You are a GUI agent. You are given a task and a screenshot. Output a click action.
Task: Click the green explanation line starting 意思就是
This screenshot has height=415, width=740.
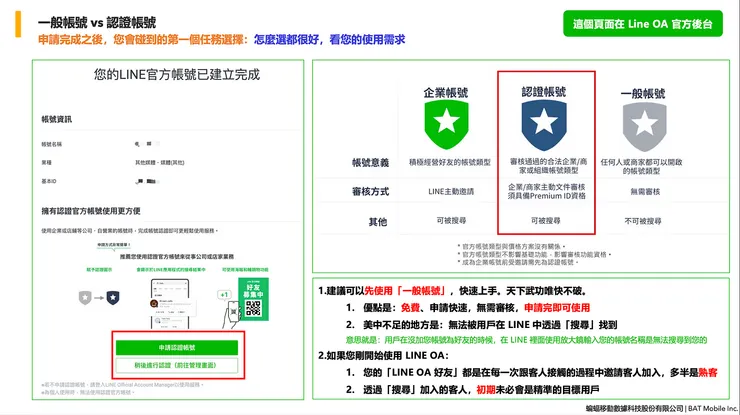(x=526, y=340)
